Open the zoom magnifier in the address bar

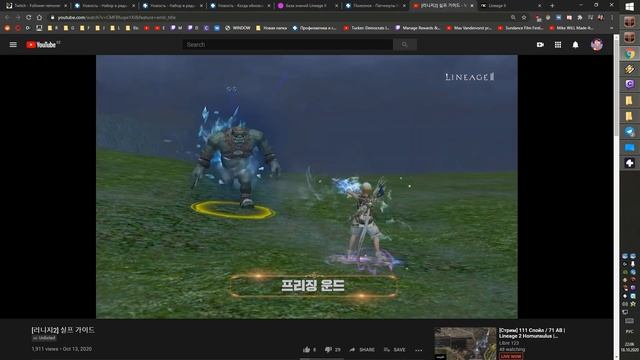[513, 18]
